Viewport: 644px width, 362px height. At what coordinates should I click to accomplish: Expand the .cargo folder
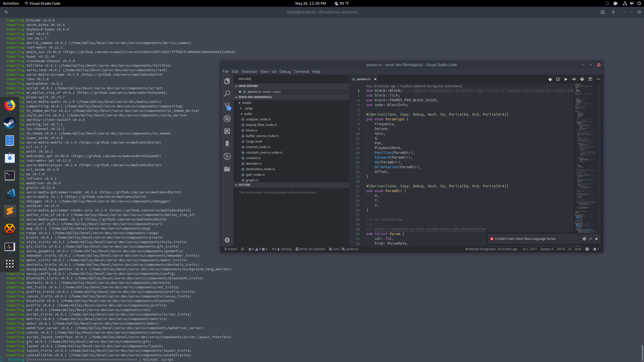(x=249, y=108)
